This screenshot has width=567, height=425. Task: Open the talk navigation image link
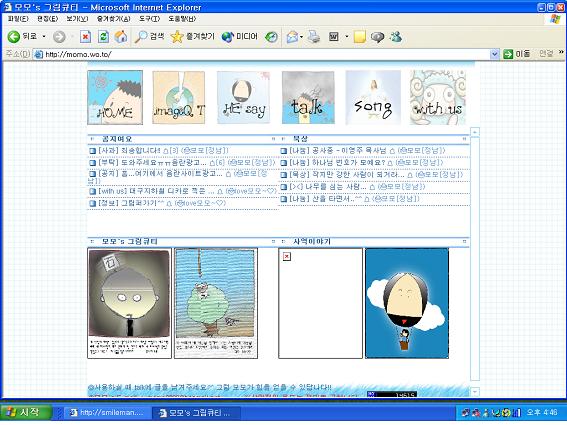(x=308, y=98)
